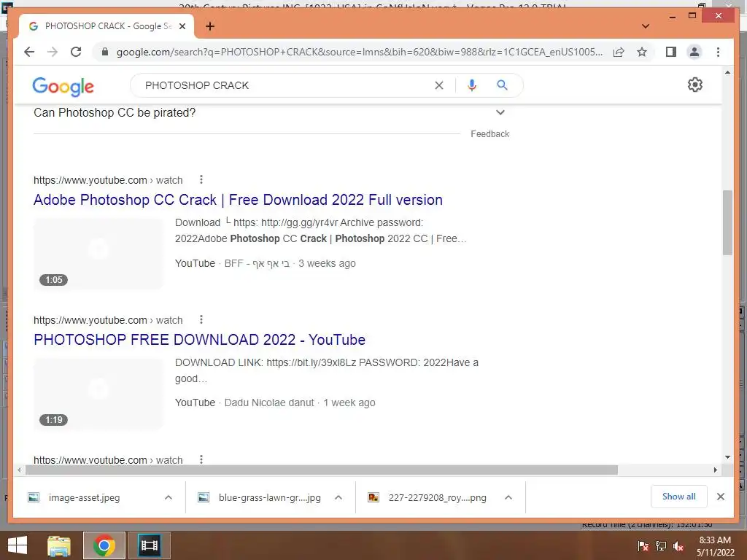The height and width of the screenshot is (560, 747).
Task: Open Windows Start menu
Action: (x=18, y=545)
